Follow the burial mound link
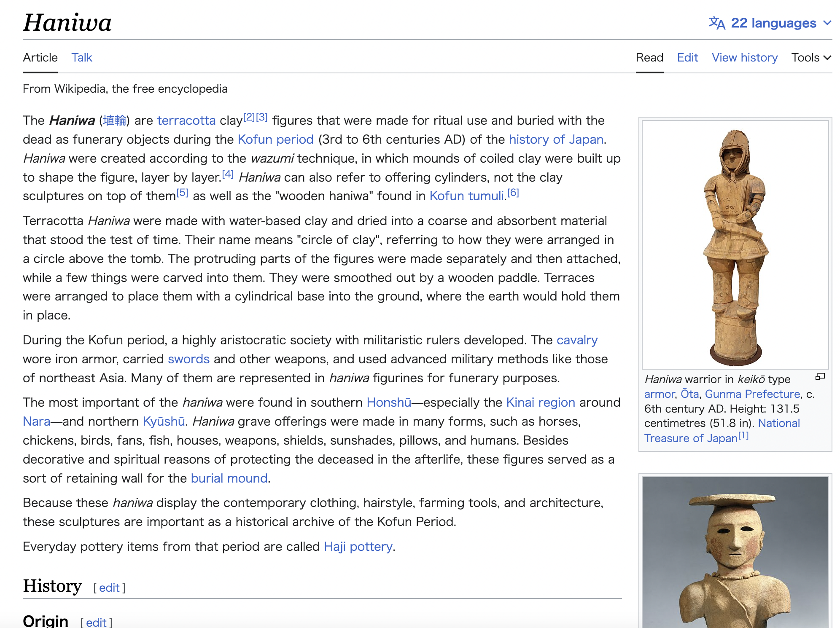Viewport: 840px width, 628px height. point(229,478)
